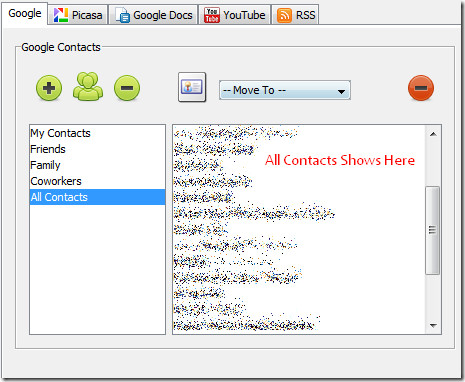This screenshot has height=382, width=465.
Task: Click the green minus remove icon
Action: [127, 88]
